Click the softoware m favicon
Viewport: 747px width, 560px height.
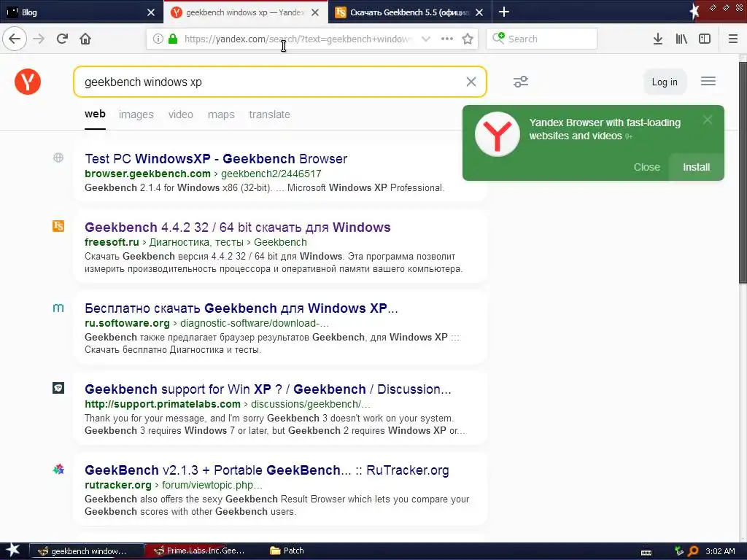pyautogui.click(x=58, y=308)
